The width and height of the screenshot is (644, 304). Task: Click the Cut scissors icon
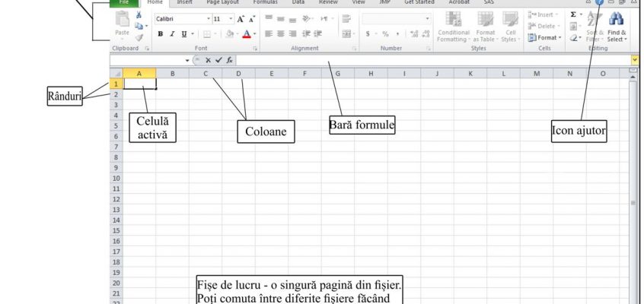[139, 15]
